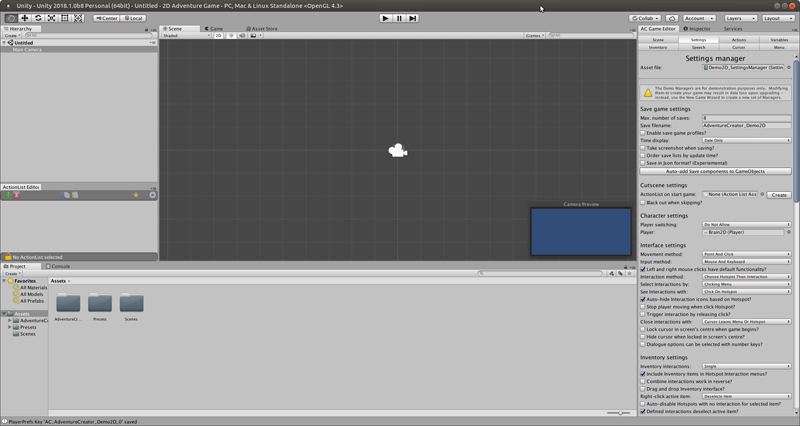Click the Play button

[x=386, y=18]
